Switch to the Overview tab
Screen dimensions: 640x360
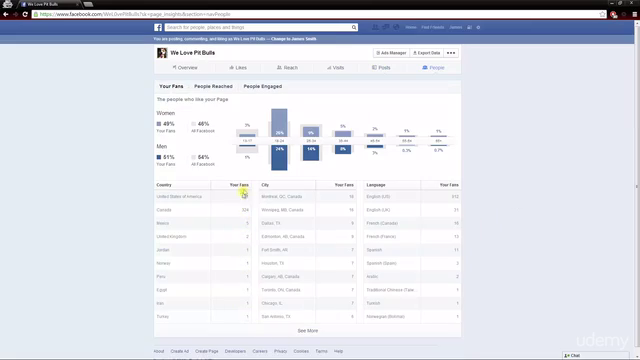click(x=185, y=68)
